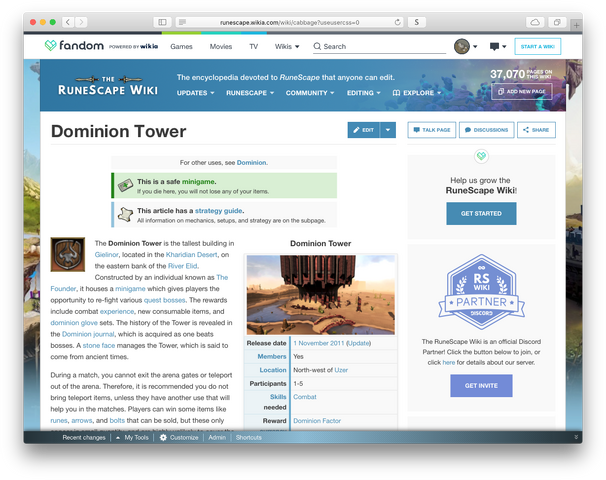
Task: Go to Fandom home via heart logo
Action: (50, 46)
